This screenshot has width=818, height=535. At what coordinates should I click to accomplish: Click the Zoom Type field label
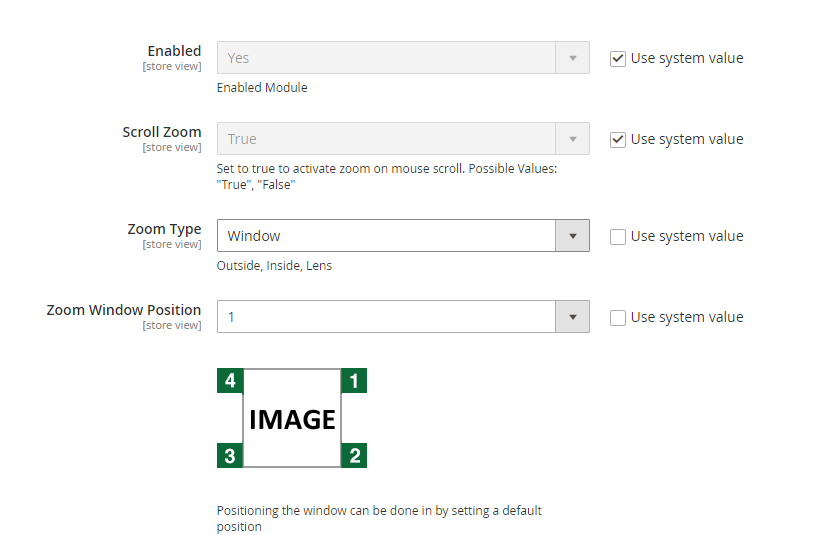164,229
